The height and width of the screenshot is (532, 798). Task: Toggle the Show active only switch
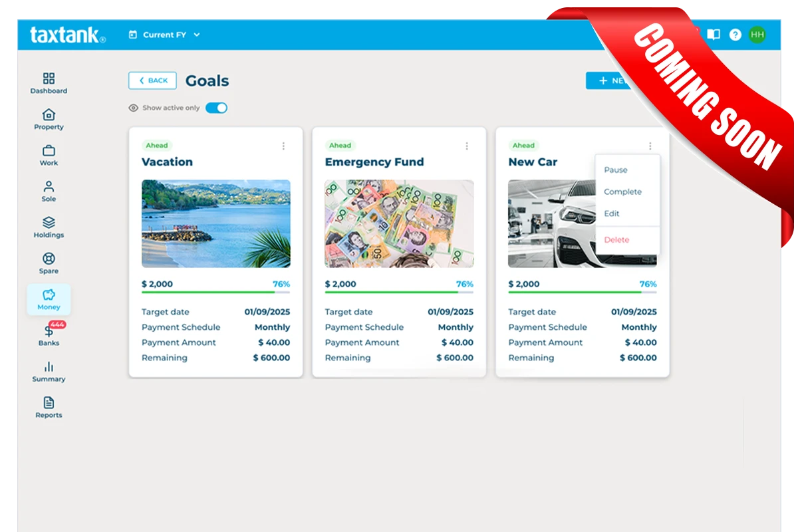[216, 107]
